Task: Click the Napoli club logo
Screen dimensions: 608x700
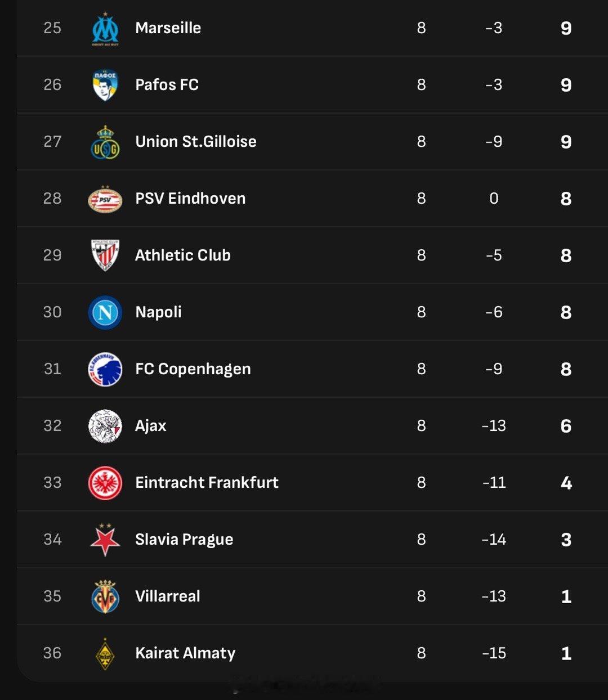Action: pyautogui.click(x=105, y=312)
